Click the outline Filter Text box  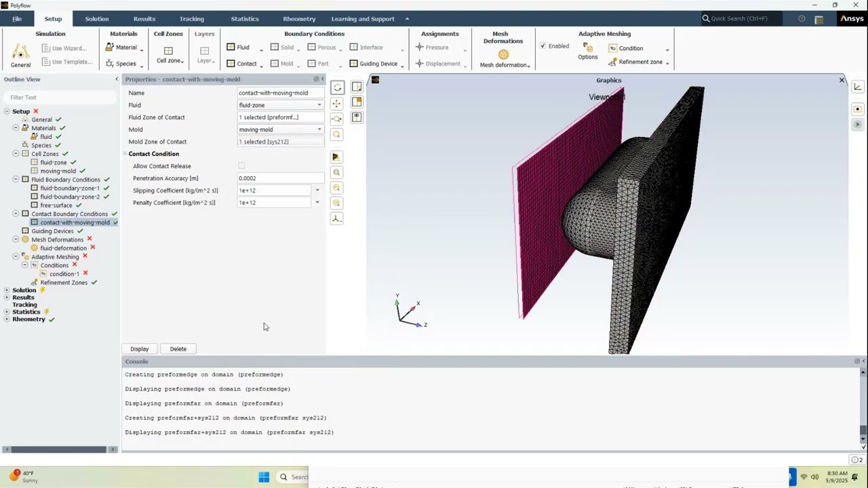[60, 98]
